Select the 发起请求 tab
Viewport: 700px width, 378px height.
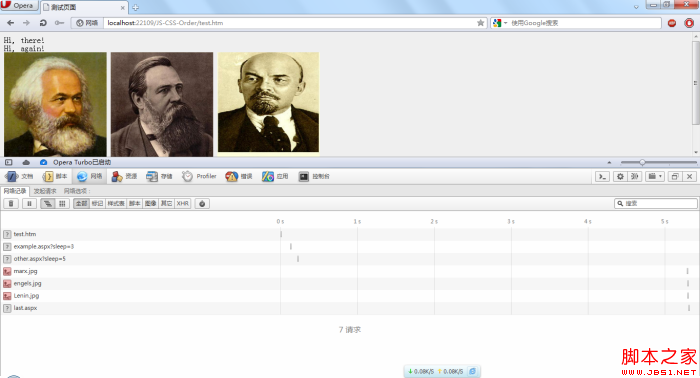pos(45,191)
